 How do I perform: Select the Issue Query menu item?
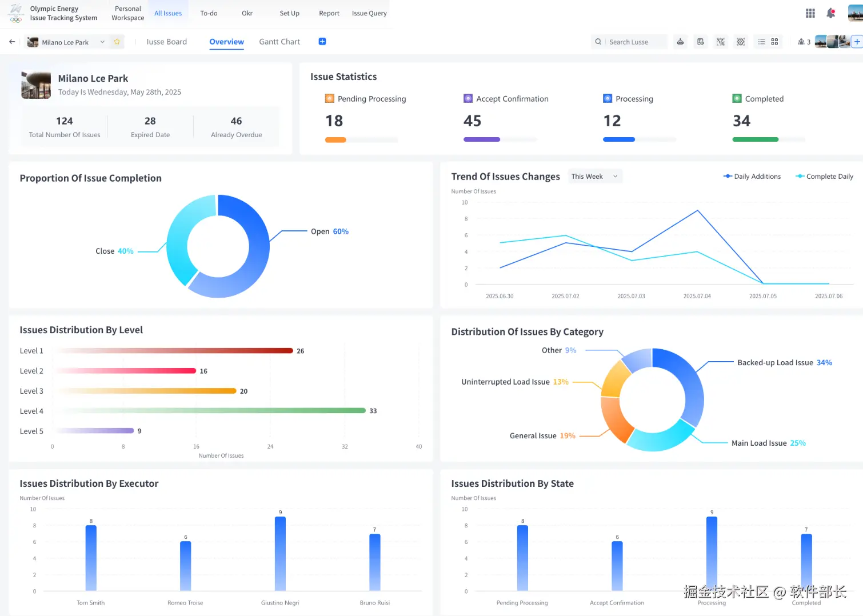[x=369, y=13]
